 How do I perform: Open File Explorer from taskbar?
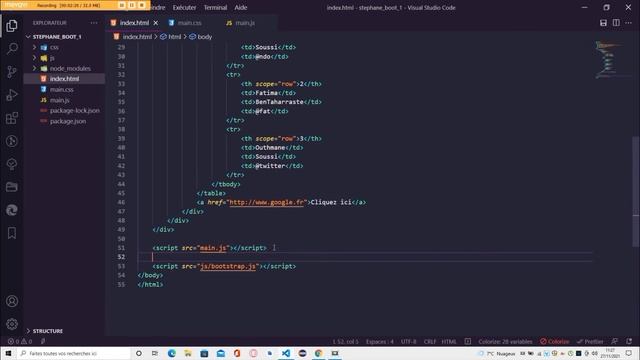[x=188, y=353]
